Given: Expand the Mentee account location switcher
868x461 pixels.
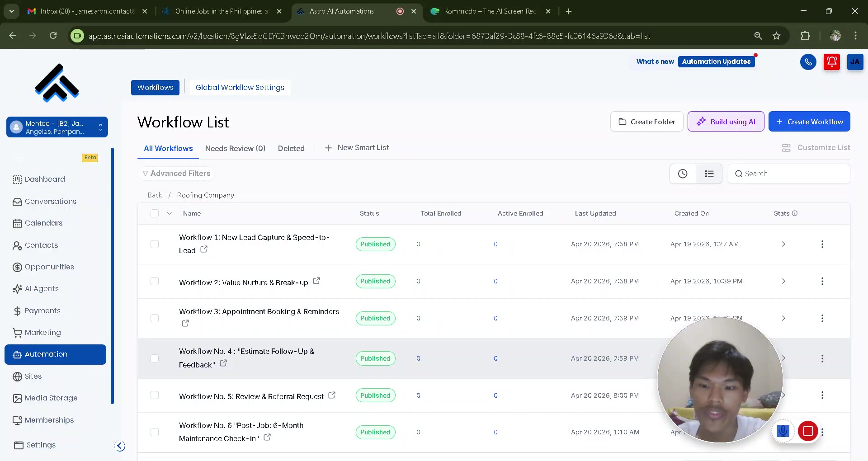Looking at the screenshot, I should coord(57,127).
